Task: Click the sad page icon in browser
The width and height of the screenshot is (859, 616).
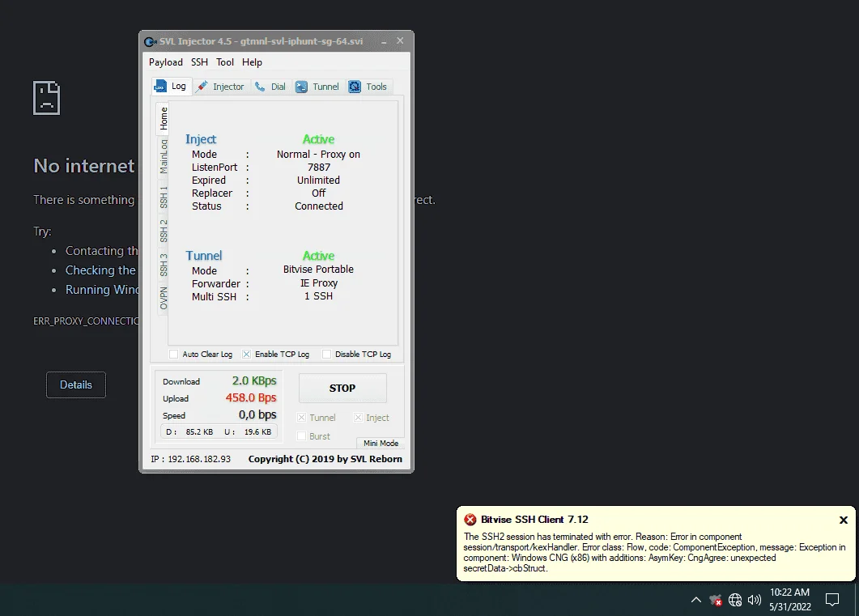Action: point(47,98)
